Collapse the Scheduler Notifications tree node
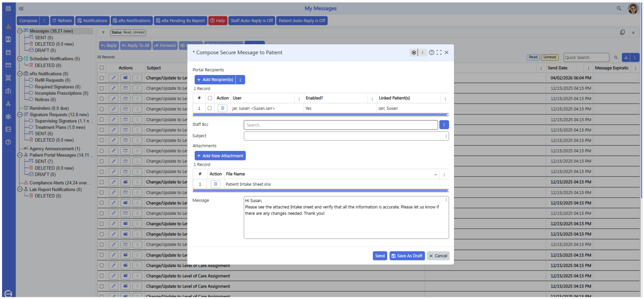Screen dimensions: 644x299 coord(20,59)
